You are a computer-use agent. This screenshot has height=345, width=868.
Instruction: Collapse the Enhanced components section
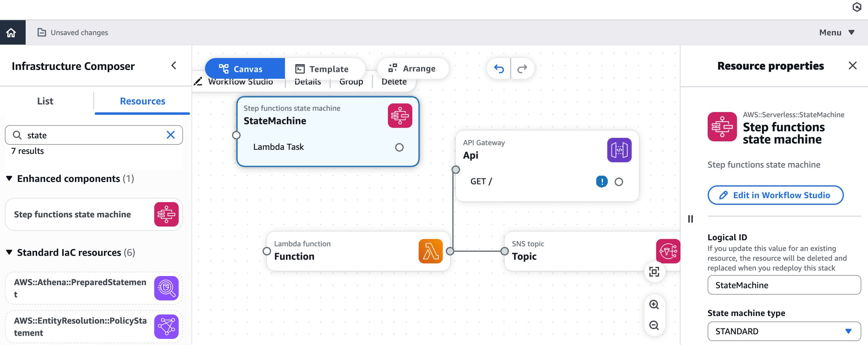[9, 179]
